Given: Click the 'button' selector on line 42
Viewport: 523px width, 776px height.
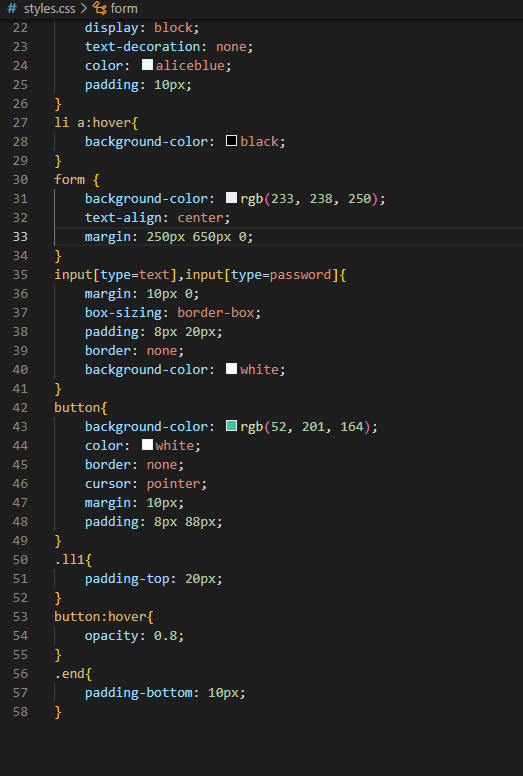Looking at the screenshot, I should coord(77,408).
